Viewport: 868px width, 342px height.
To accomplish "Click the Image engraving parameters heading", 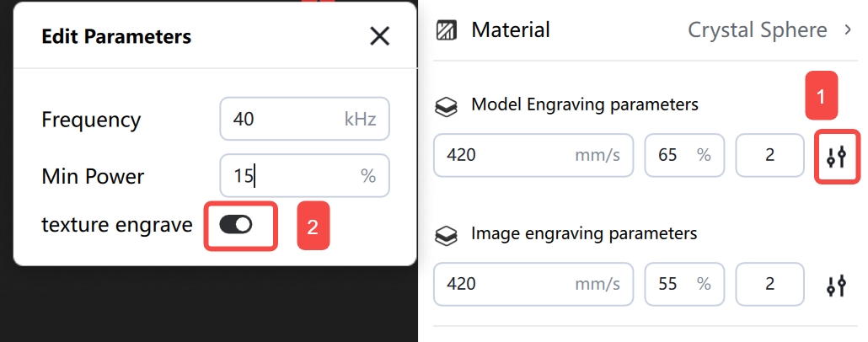I will pyautogui.click(x=584, y=233).
